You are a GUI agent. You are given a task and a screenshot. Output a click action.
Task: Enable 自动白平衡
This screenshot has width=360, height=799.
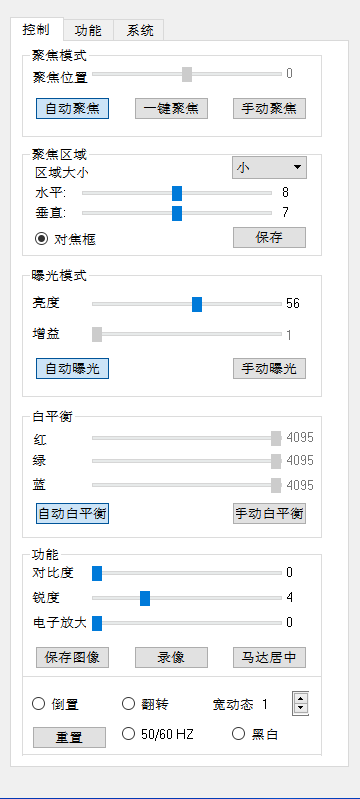[72, 514]
